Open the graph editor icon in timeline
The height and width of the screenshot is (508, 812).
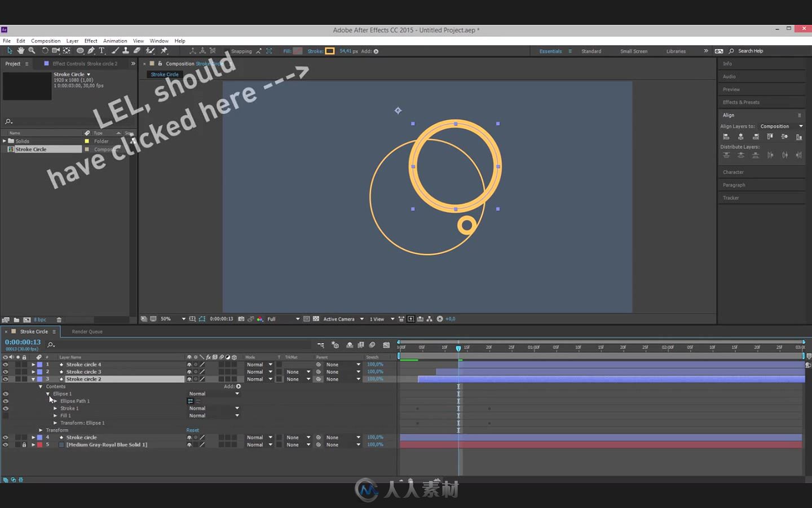coord(386,345)
